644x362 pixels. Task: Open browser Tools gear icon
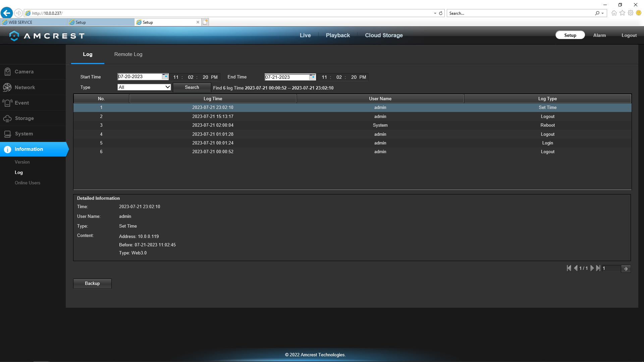tap(631, 13)
